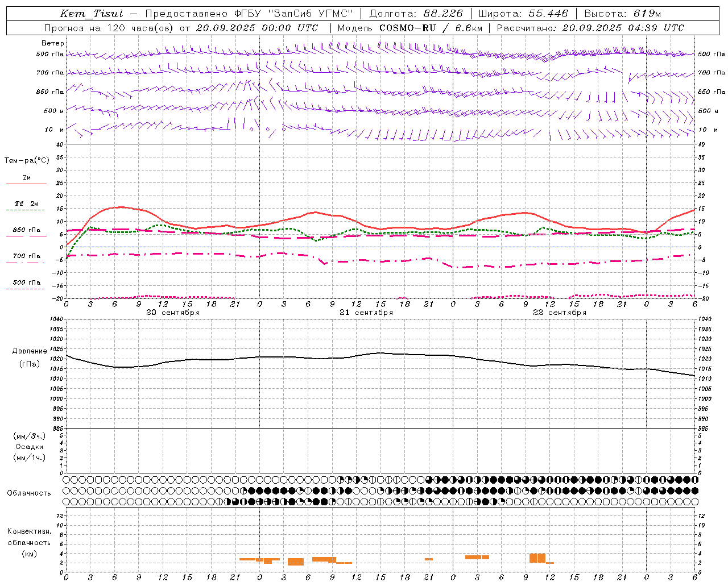Click the Конвективн. label
The width and height of the screenshot is (728, 582).
coord(29,531)
